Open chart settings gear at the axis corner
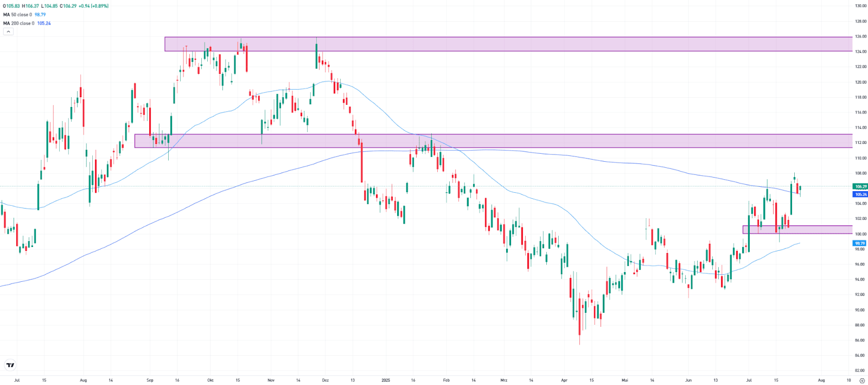Screen dimensions: 868x385 click(x=862, y=381)
